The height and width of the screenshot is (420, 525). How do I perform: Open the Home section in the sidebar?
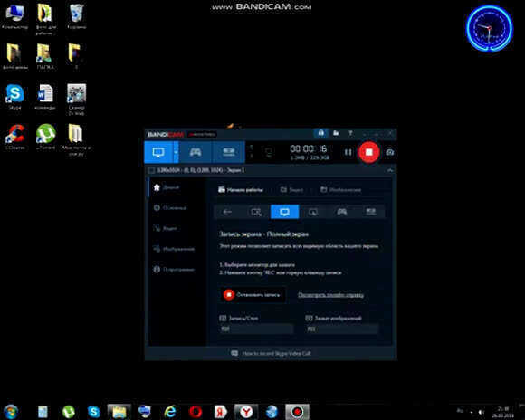(x=167, y=187)
